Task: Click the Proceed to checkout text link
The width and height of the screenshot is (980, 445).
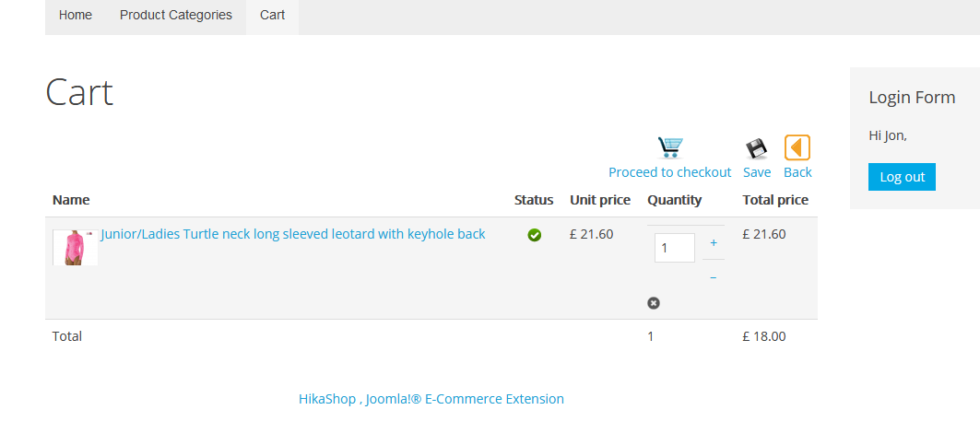Action: point(669,172)
